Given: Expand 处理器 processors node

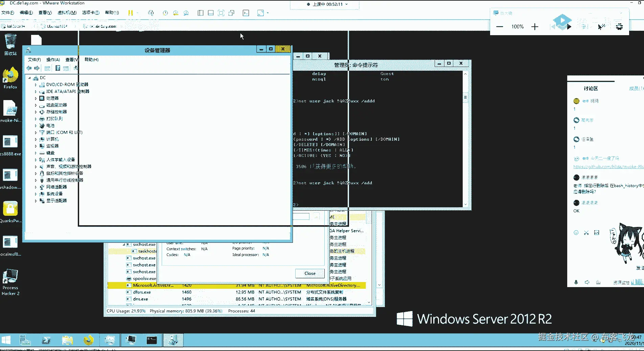Looking at the screenshot, I should click(x=36, y=98).
